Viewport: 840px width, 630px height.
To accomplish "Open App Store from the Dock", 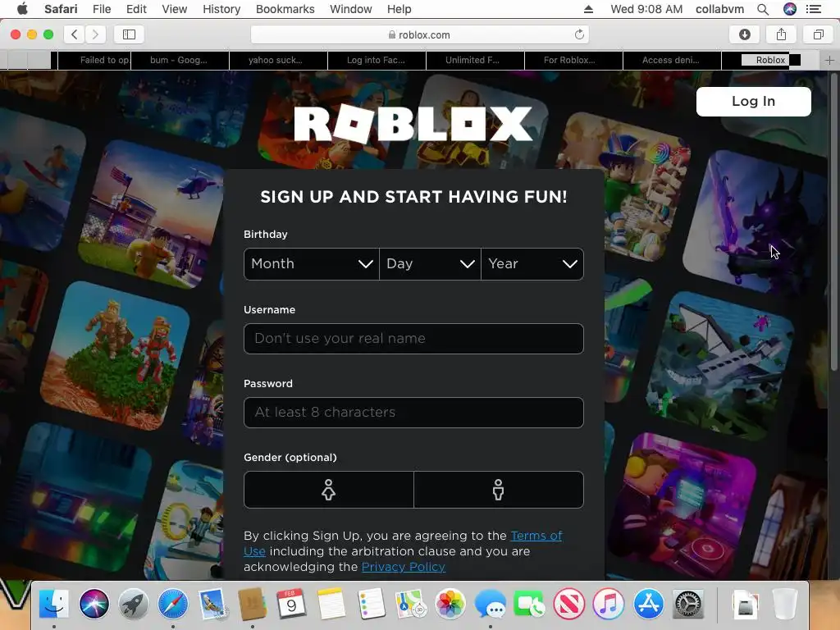I will pyautogui.click(x=649, y=604).
